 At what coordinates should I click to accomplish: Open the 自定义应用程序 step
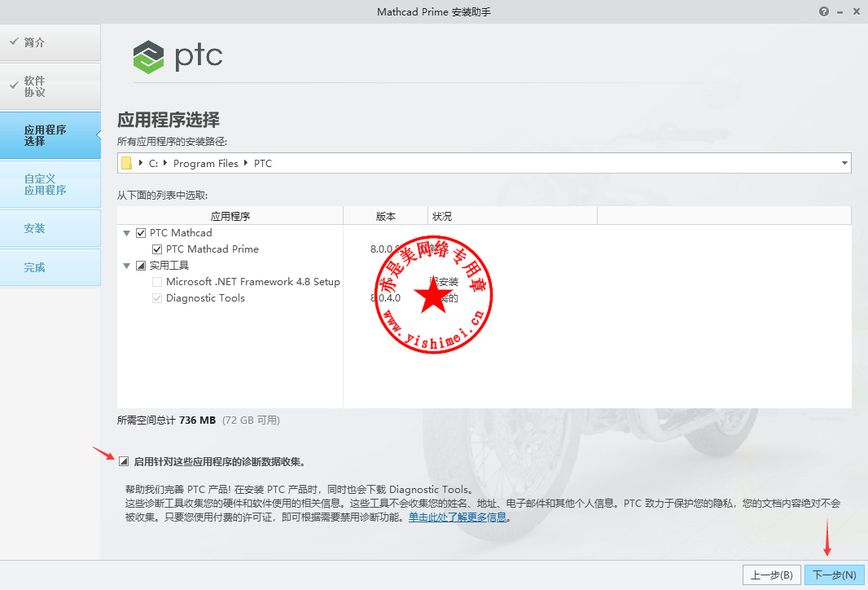(50, 184)
